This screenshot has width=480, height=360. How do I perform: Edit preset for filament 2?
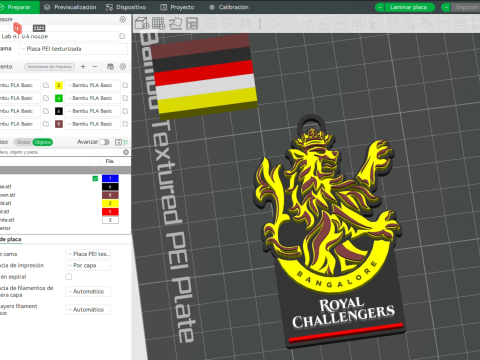(125, 85)
